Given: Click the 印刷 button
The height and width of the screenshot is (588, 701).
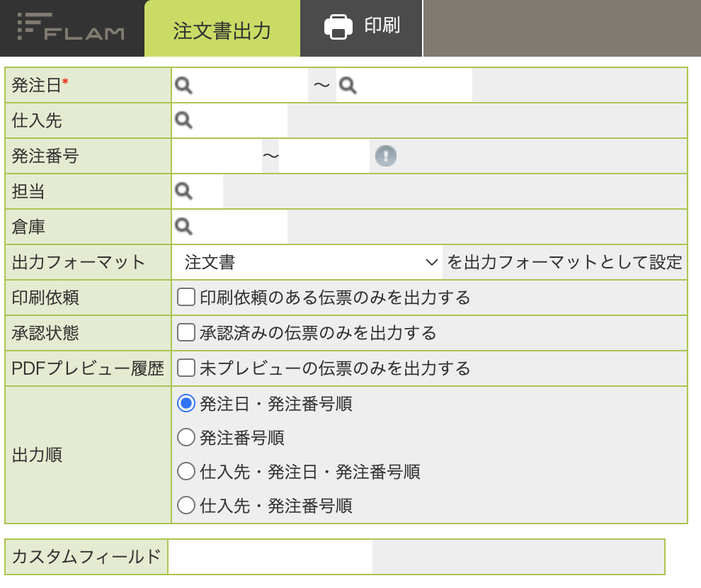Looking at the screenshot, I should (x=361, y=28).
